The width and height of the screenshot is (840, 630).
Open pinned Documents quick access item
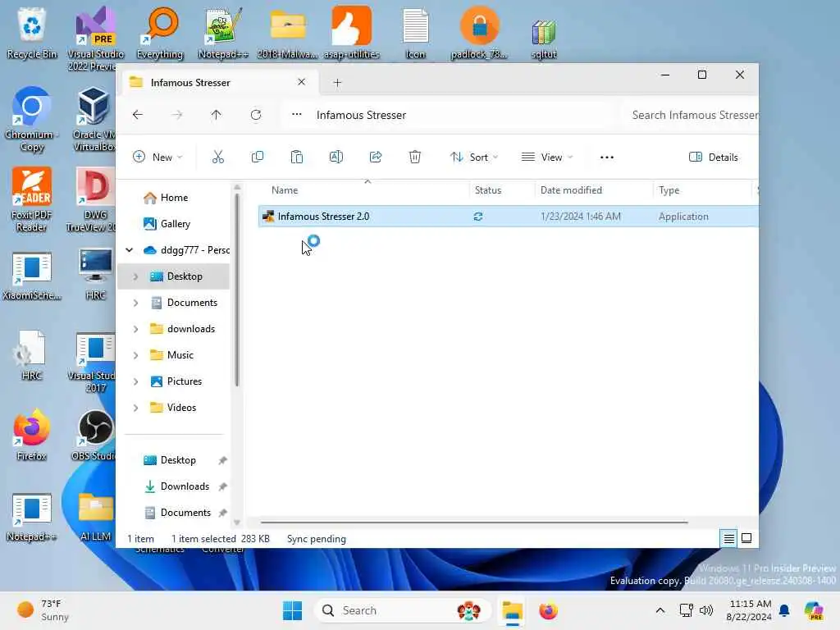click(185, 513)
